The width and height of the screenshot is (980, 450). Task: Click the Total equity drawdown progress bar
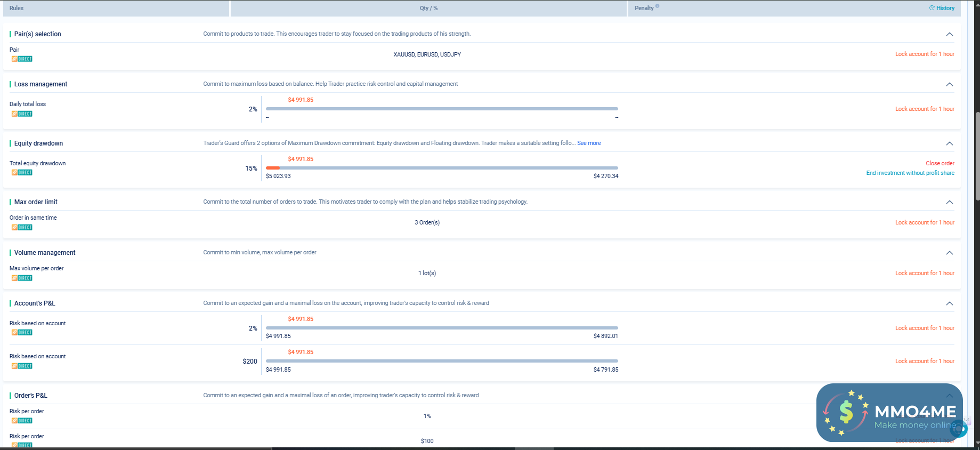point(442,168)
